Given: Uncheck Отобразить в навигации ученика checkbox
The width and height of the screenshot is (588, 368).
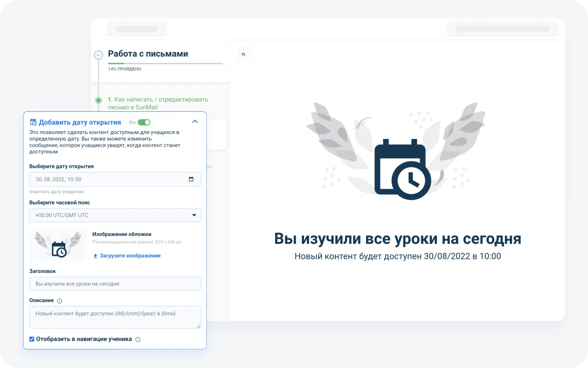Looking at the screenshot, I should tap(32, 339).
